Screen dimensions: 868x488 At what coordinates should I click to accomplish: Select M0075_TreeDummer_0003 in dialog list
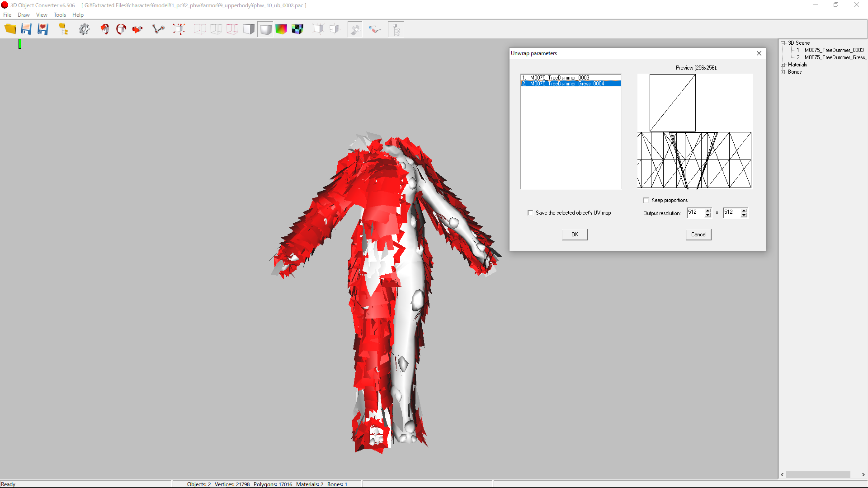click(x=560, y=78)
